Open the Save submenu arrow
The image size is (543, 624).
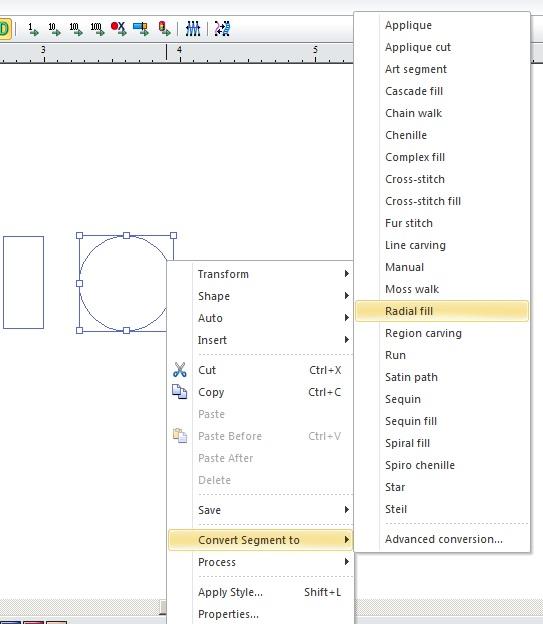coord(347,510)
